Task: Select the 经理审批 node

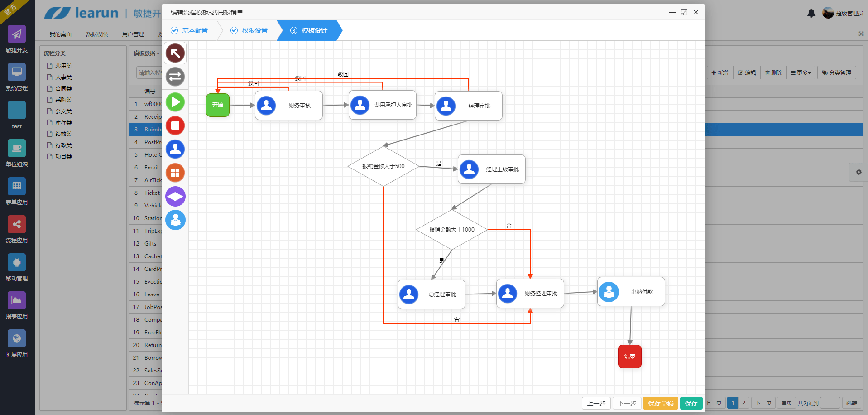Action: point(469,106)
